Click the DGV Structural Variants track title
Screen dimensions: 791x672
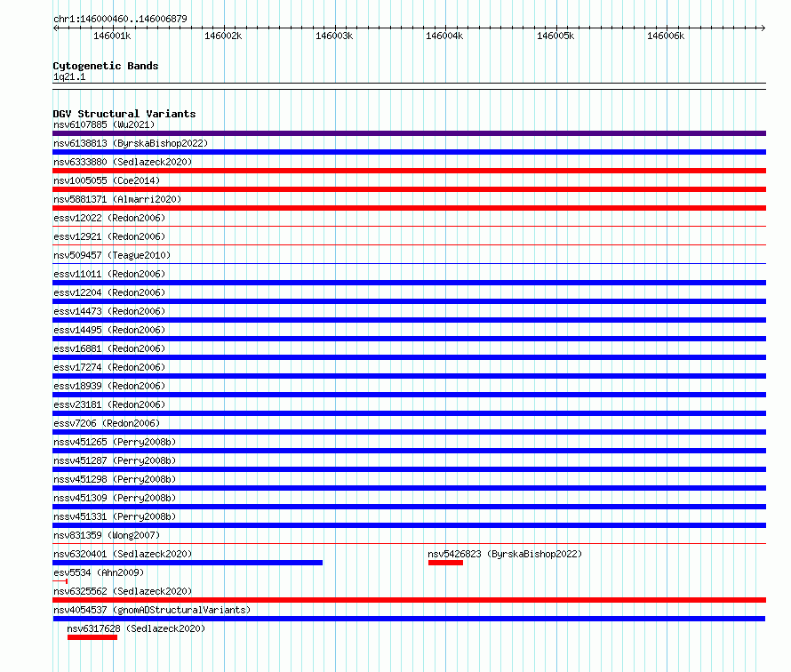[x=124, y=114]
